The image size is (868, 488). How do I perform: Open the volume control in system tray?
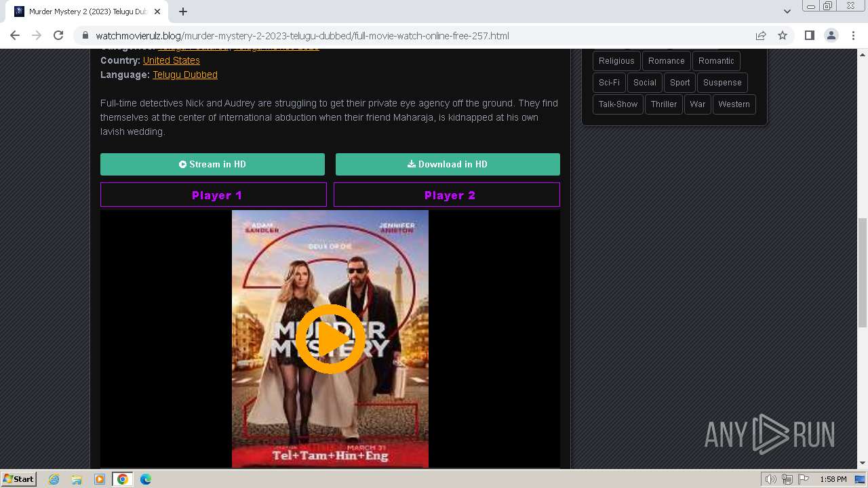(771, 479)
